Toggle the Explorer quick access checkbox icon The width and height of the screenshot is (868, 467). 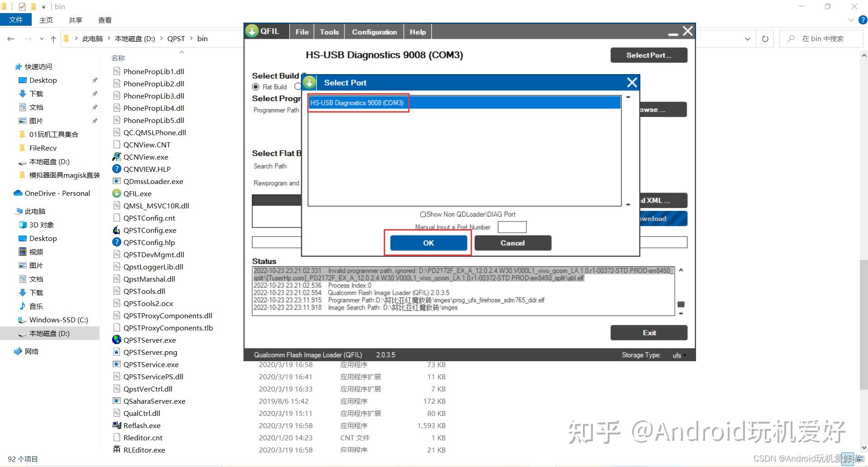pos(22,6)
